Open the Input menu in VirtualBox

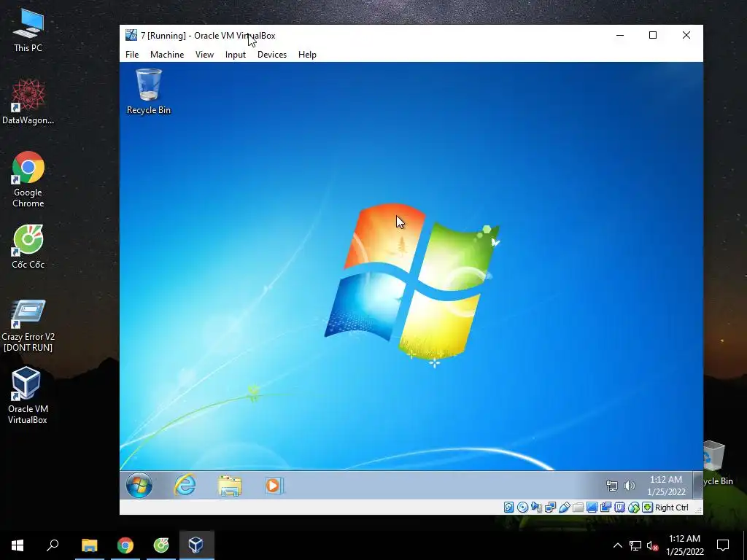[236, 54]
